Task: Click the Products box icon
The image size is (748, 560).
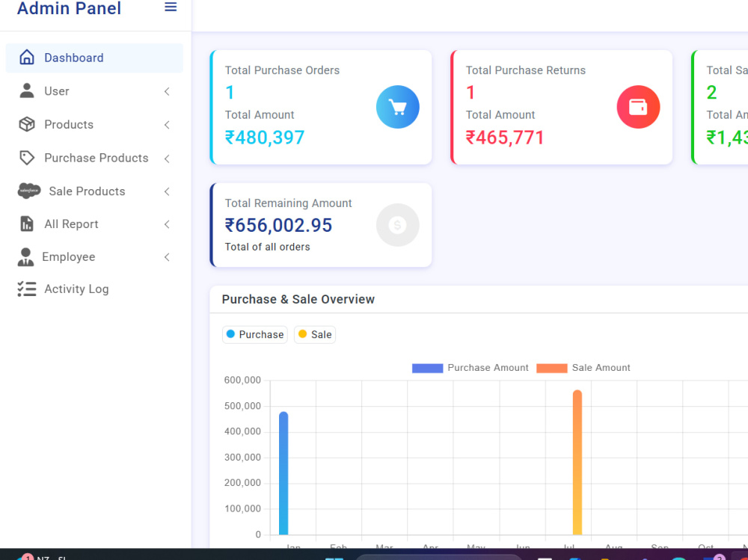Action: 27,124
